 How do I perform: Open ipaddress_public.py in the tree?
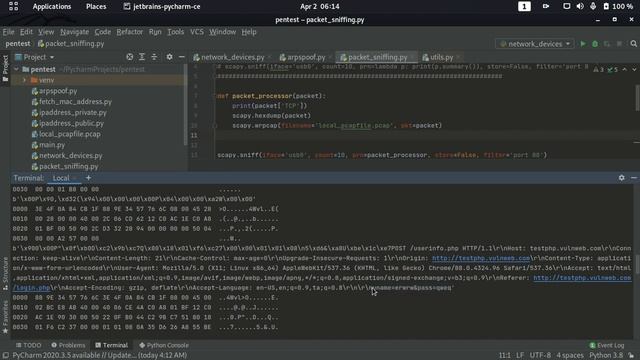[x=71, y=123]
